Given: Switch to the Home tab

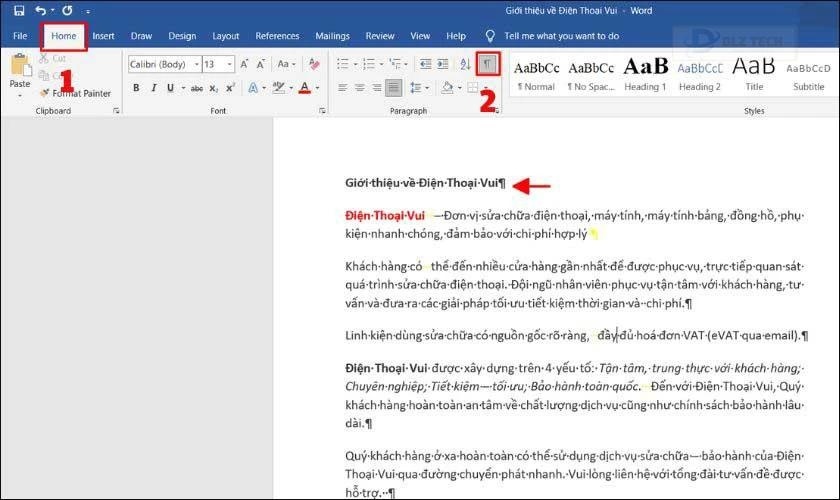Looking at the screenshot, I should pos(64,36).
